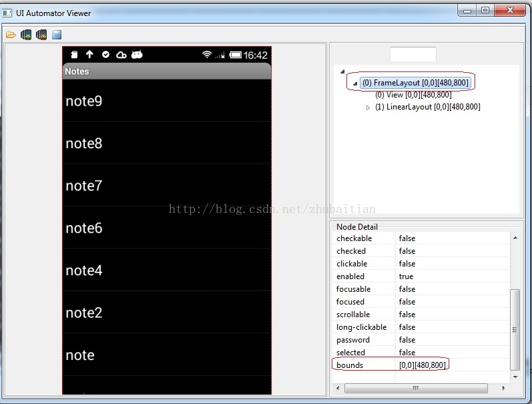Click note6 in the device screenshot
This screenshot has width=532, height=404.
[167, 228]
